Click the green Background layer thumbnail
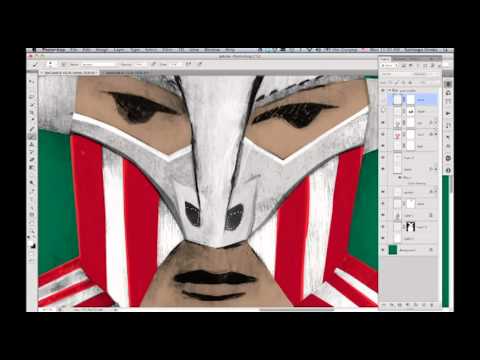 pos(393,250)
